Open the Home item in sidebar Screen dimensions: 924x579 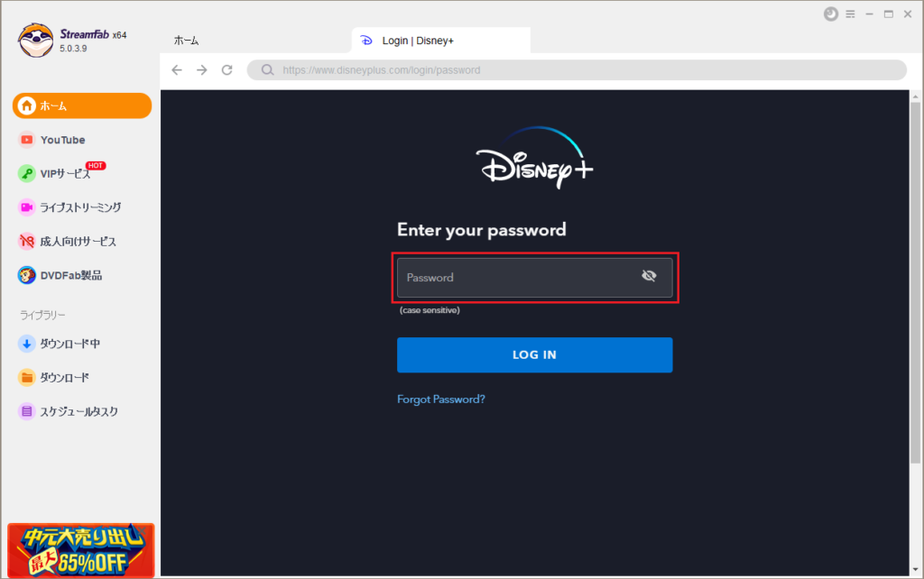pos(82,106)
